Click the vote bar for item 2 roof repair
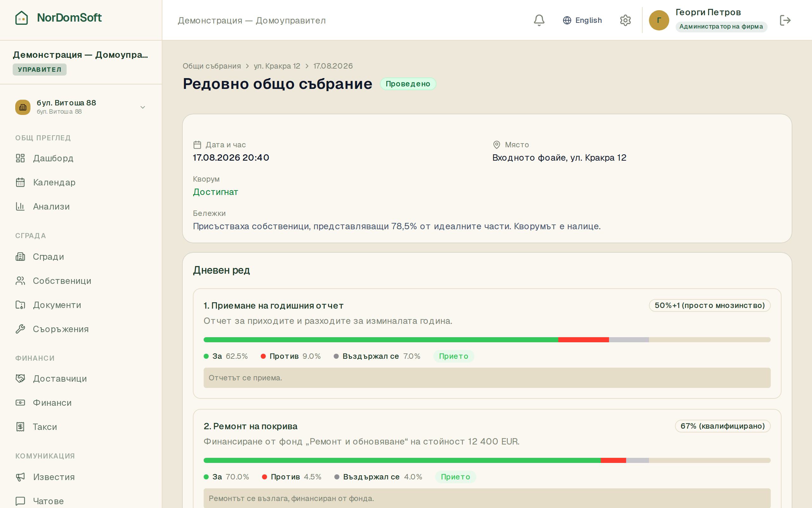This screenshot has width=812, height=508. click(x=487, y=460)
